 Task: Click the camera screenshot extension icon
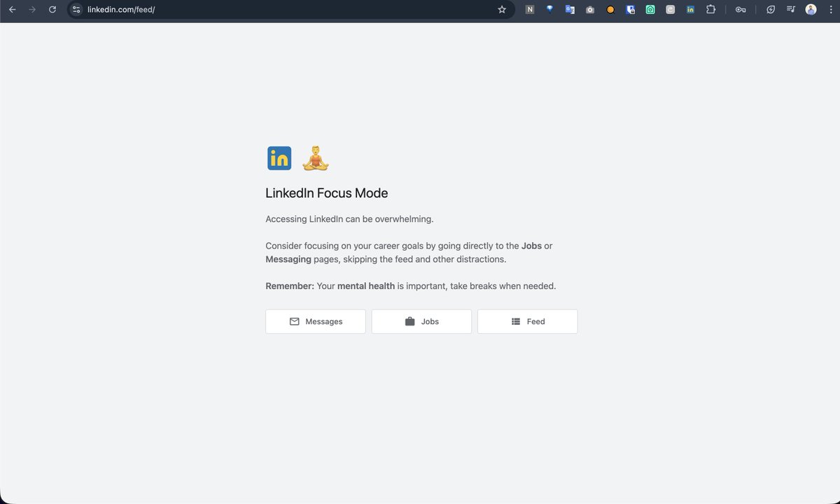590,10
